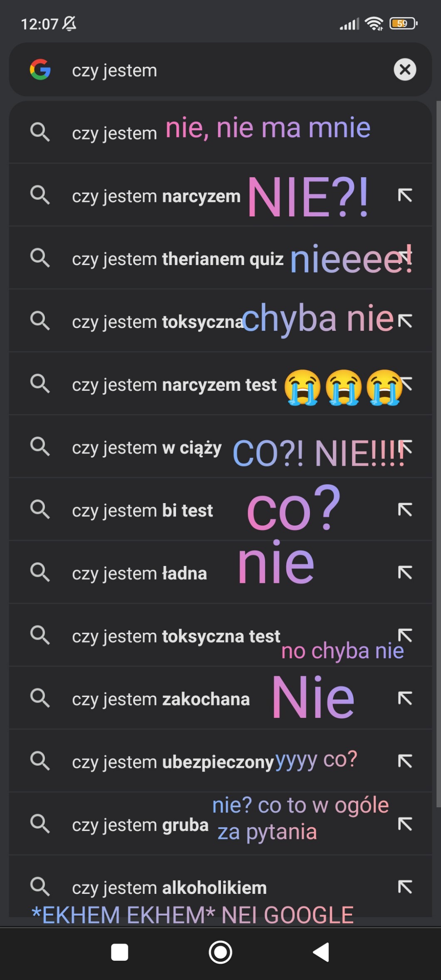Select the first plain 'czy jestem' suggestion
The height and width of the screenshot is (980, 441).
[220, 132]
